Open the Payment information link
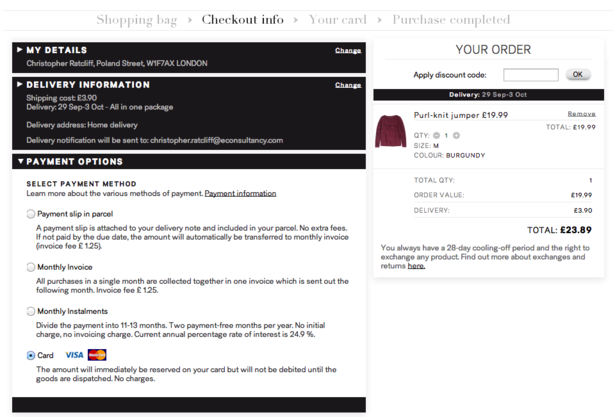Image resolution: width=615 pixels, height=417 pixels. [240, 193]
